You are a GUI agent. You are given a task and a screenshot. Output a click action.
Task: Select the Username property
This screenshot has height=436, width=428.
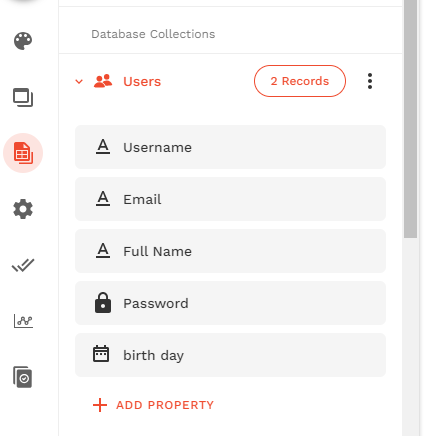click(230, 147)
